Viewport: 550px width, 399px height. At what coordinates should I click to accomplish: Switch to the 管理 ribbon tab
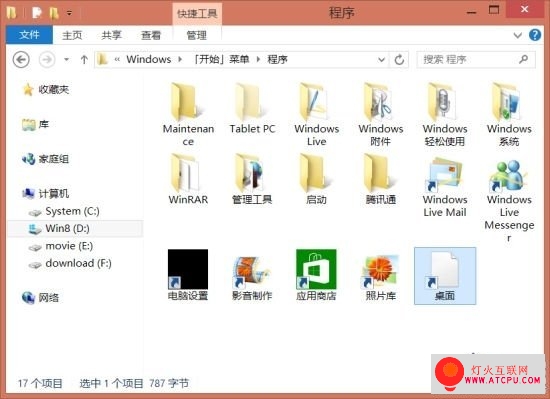(x=196, y=35)
